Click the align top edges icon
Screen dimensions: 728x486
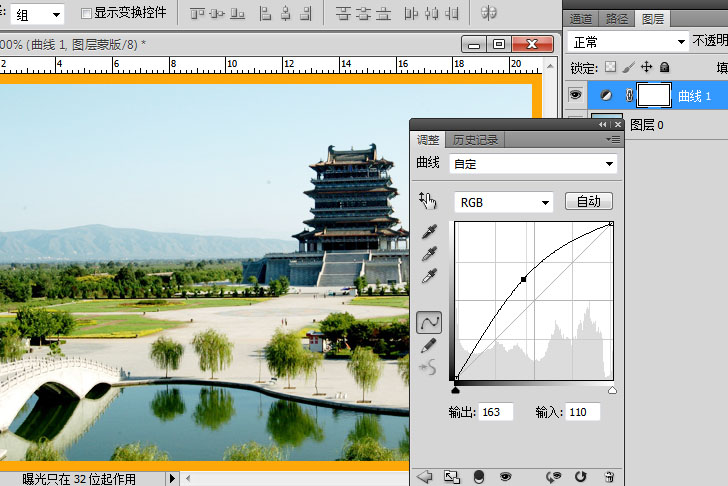(x=197, y=13)
